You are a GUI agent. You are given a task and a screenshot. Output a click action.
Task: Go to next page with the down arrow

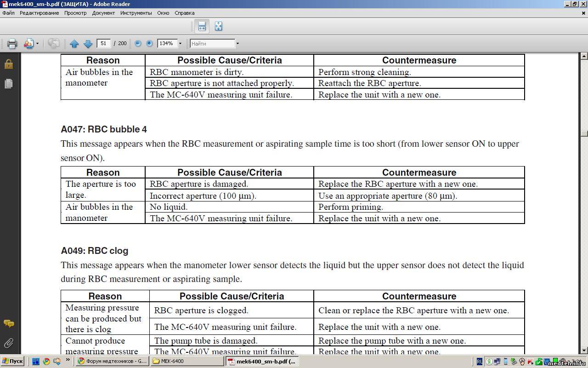[88, 44]
